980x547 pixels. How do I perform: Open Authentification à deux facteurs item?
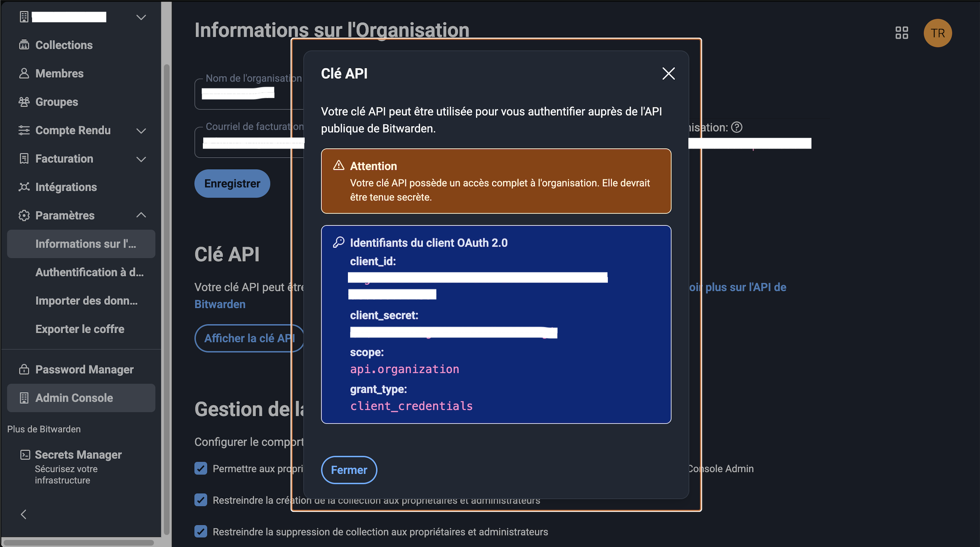click(x=89, y=272)
